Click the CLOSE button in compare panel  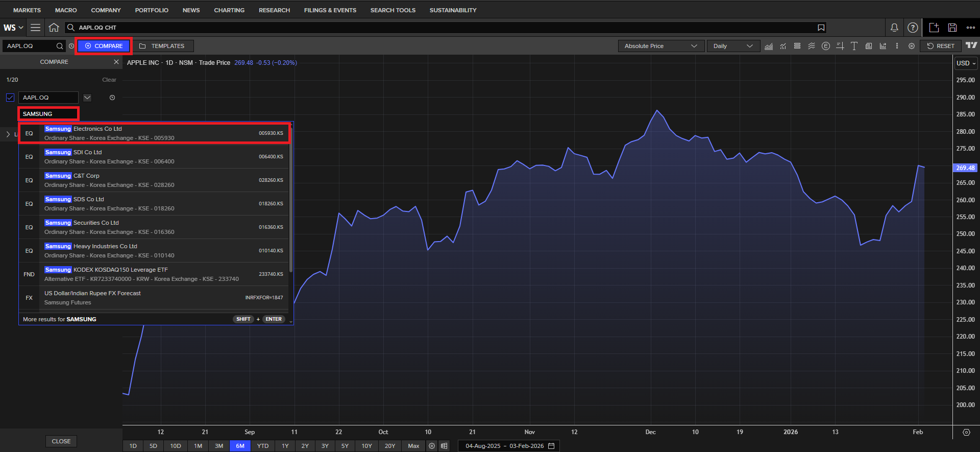tap(61, 441)
